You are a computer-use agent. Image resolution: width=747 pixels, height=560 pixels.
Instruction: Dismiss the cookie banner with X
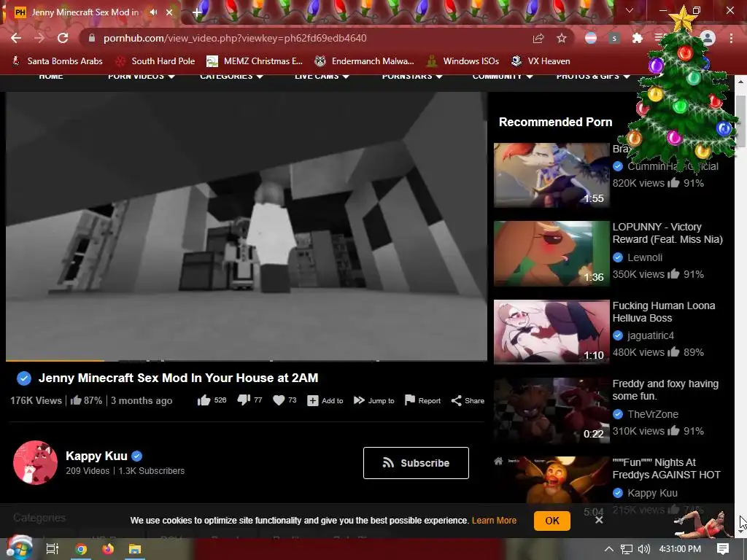[x=599, y=520]
